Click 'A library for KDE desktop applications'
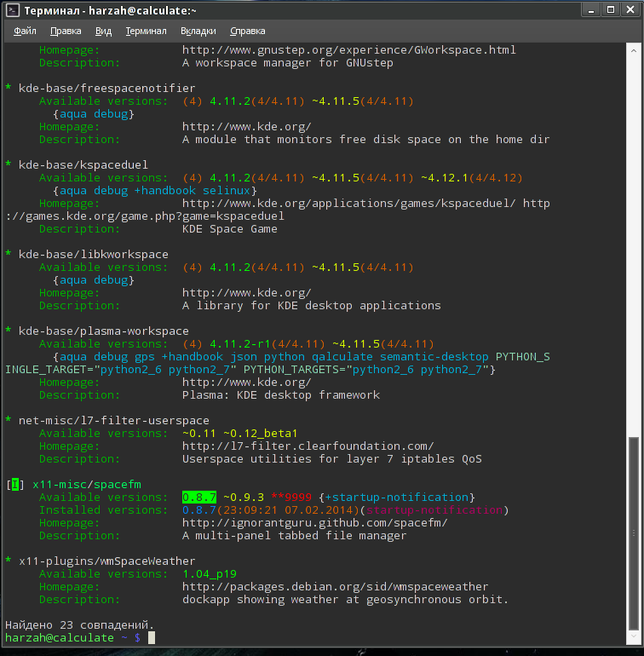The image size is (644, 656). (311, 306)
